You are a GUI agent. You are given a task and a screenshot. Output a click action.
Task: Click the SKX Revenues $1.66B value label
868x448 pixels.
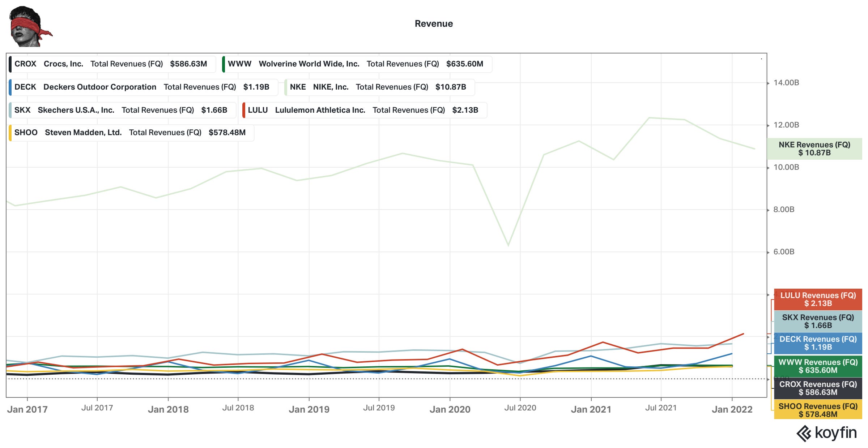818,322
